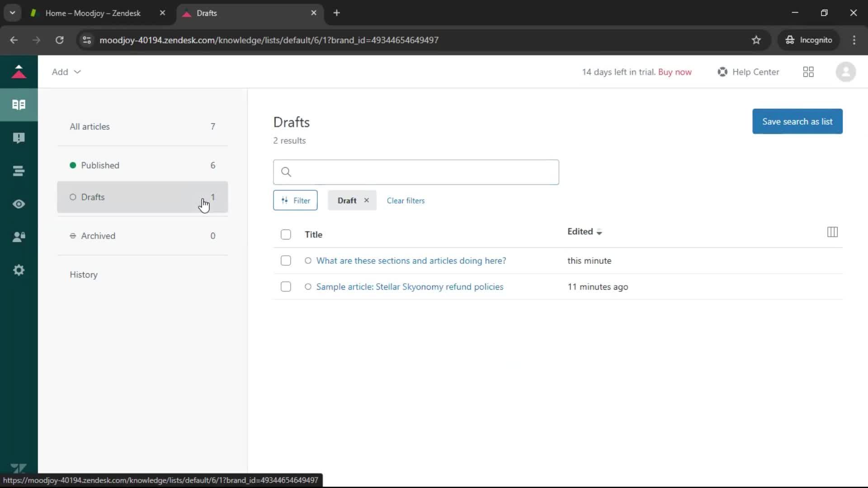Click the browser address bar URL
The height and width of the screenshot is (488, 868).
269,40
